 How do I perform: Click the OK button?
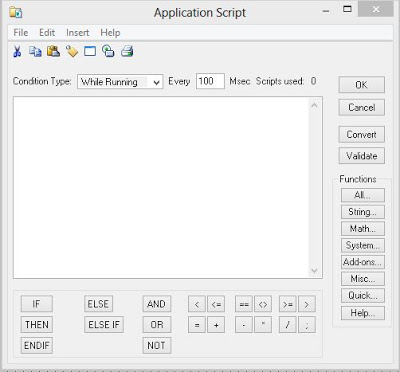click(362, 85)
